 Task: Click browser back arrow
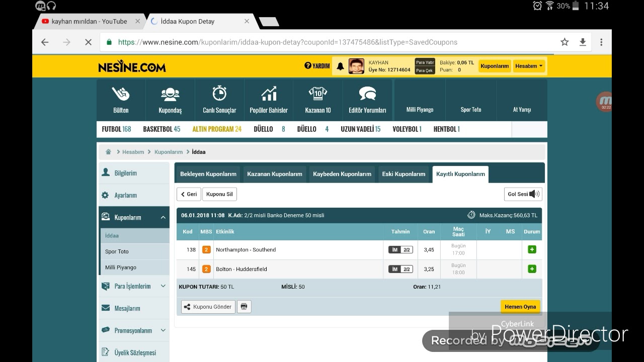[45, 42]
